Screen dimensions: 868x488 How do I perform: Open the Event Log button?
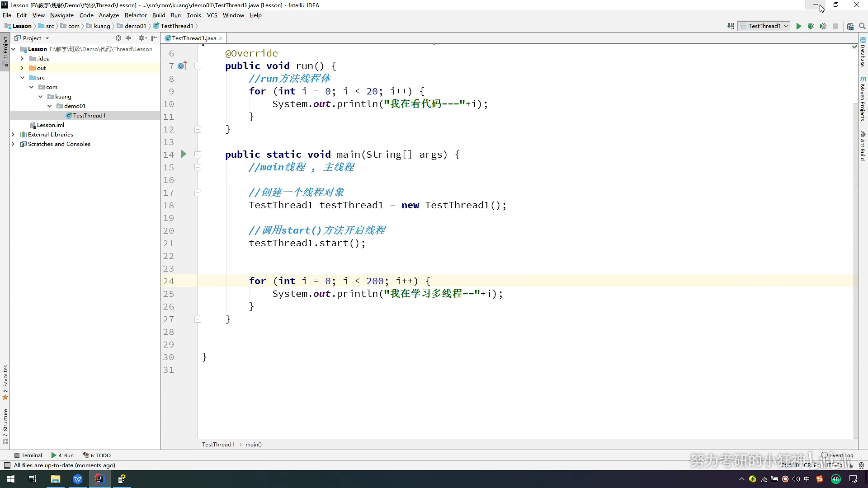[x=838, y=455]
